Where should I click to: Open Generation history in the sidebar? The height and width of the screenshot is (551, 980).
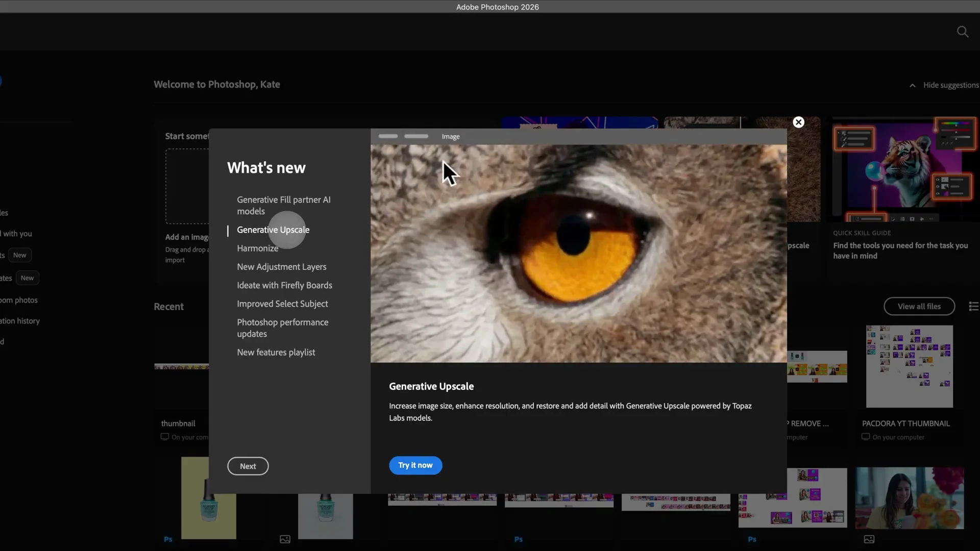point(19,321)
